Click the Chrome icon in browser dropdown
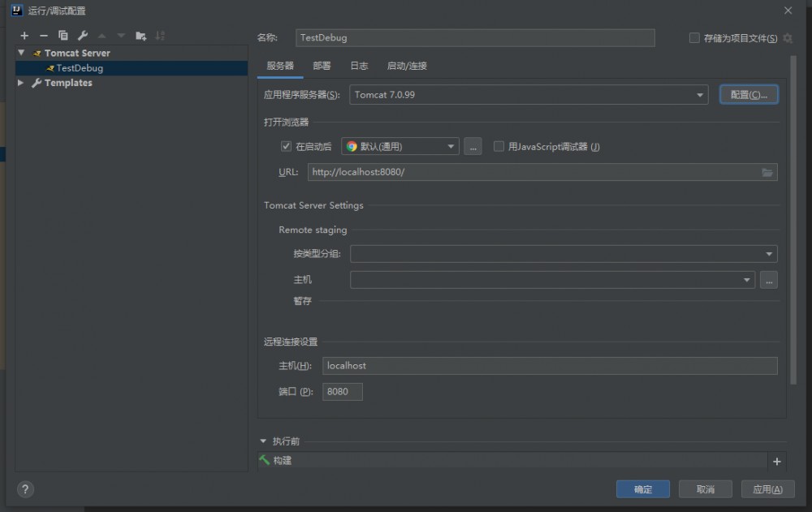 tap(352, 147)
